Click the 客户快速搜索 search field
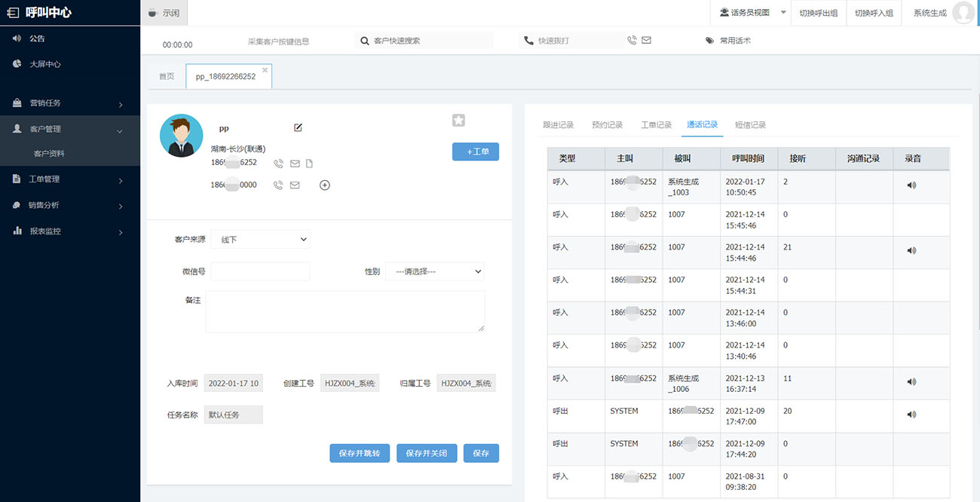Viewport: 980px width, 502px height. [x=424, y=41]
